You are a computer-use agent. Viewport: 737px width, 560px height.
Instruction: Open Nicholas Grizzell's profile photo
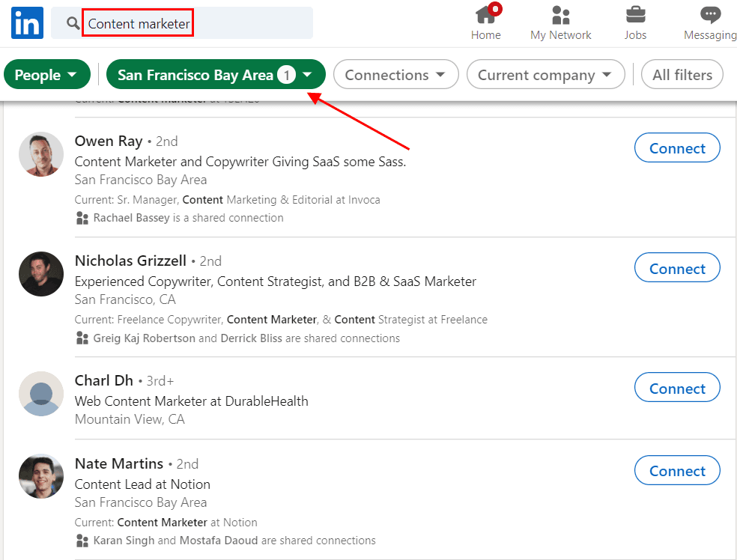(x=41, y=274)
